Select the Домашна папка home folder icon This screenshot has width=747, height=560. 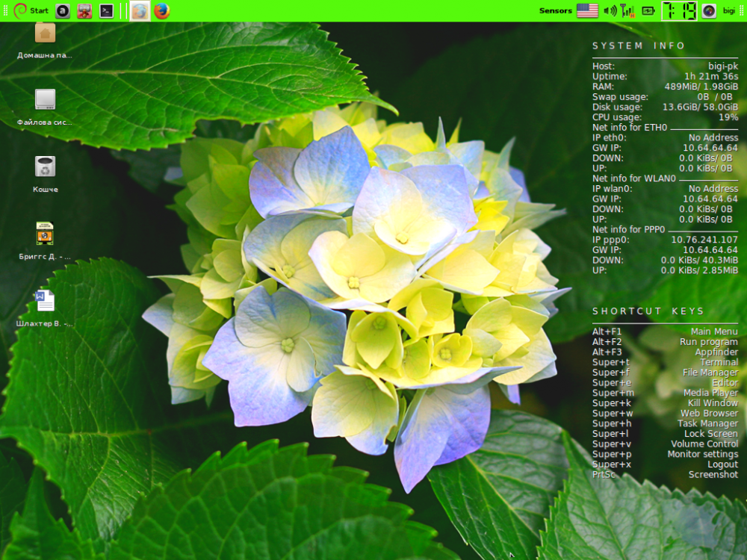(x=45, y=41)
